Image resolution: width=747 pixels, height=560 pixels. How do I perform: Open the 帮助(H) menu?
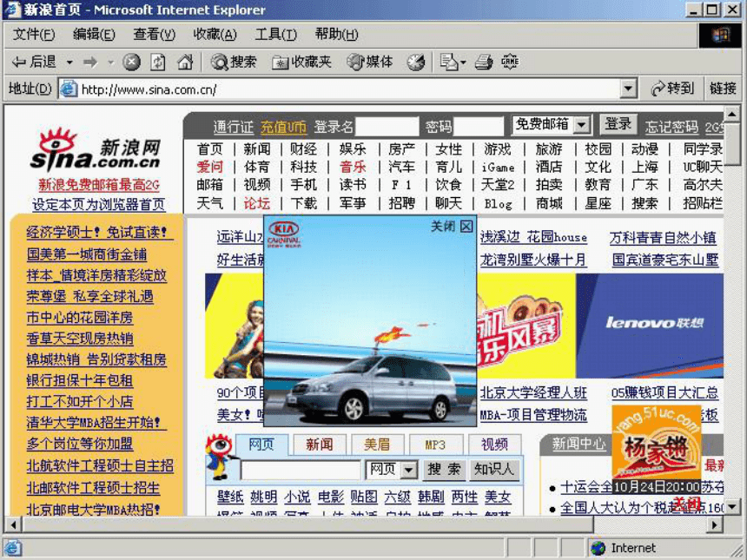coord(336,34)
